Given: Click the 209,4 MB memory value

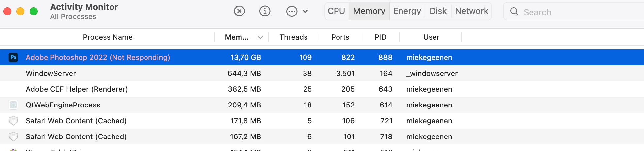Looking at the screenshot, I should tap(244, 105).
